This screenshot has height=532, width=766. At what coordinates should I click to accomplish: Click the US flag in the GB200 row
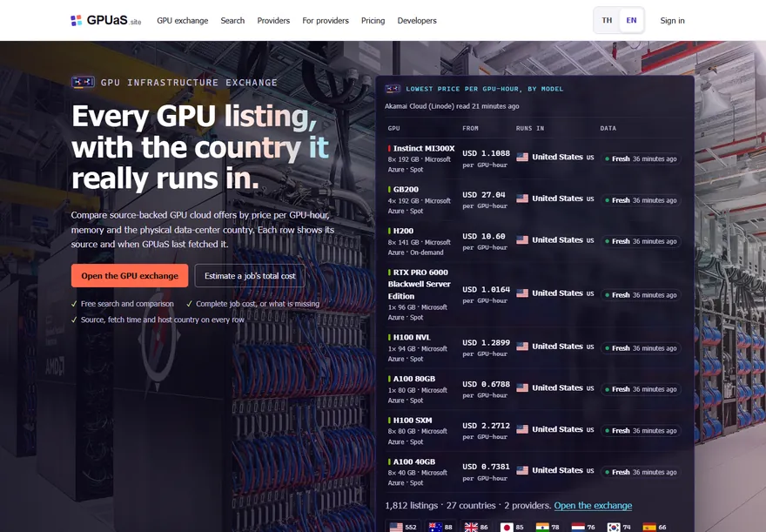coord(522,199)
